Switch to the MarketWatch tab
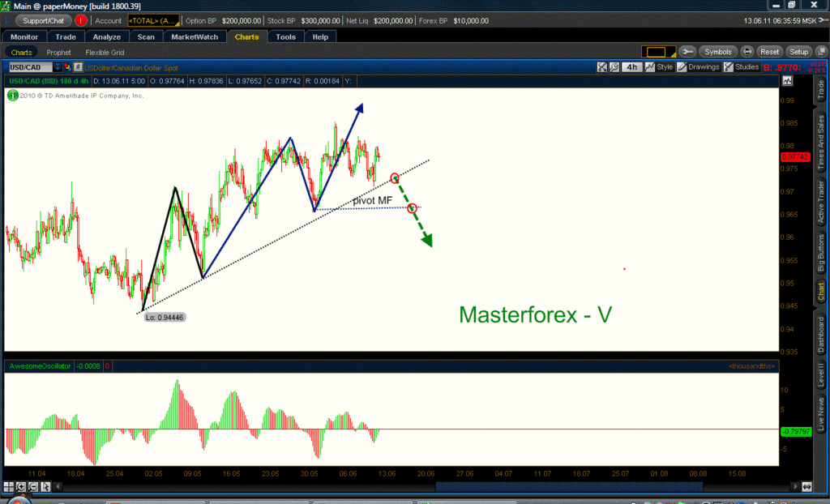The image size is (830, 504). 195,36
